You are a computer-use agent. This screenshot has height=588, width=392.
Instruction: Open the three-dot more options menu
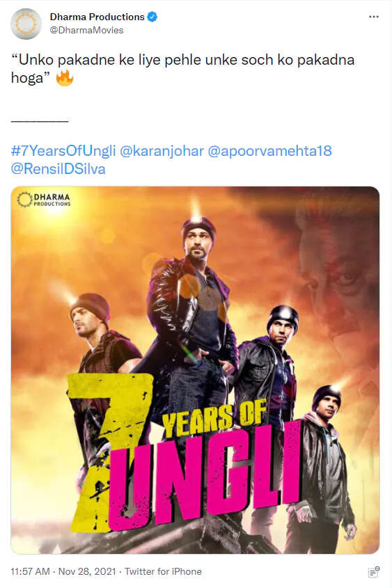(x=374, y=17)
